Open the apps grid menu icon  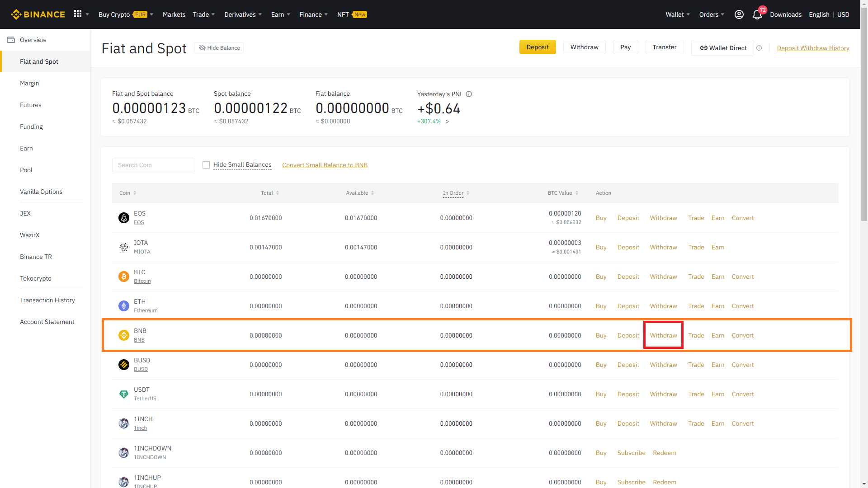pos(78,14)
